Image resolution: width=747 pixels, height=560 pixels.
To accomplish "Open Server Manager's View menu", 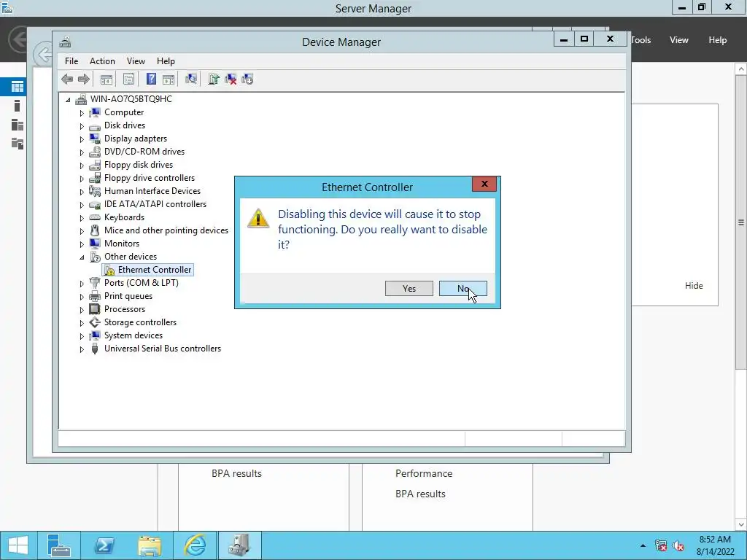I will (679, 40).
